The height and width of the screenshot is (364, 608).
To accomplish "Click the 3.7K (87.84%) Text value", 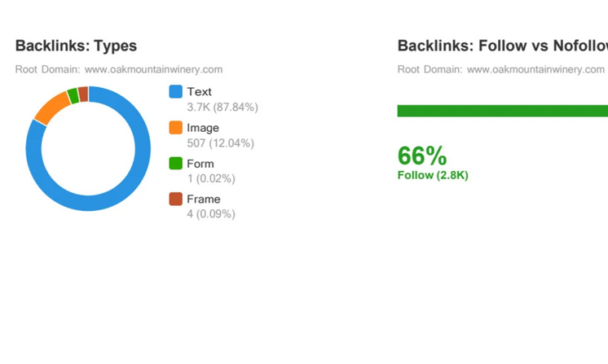I will pos(222,107).
